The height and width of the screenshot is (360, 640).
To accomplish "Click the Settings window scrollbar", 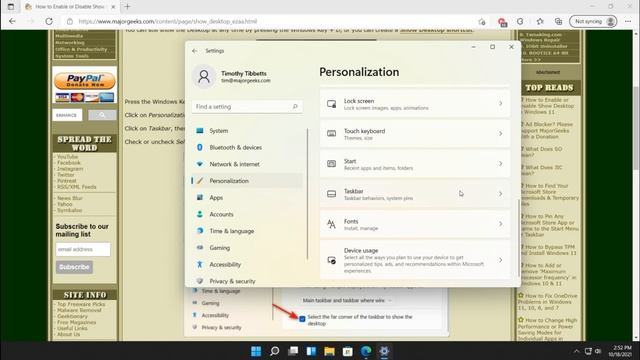I will (x=519, y=238).
